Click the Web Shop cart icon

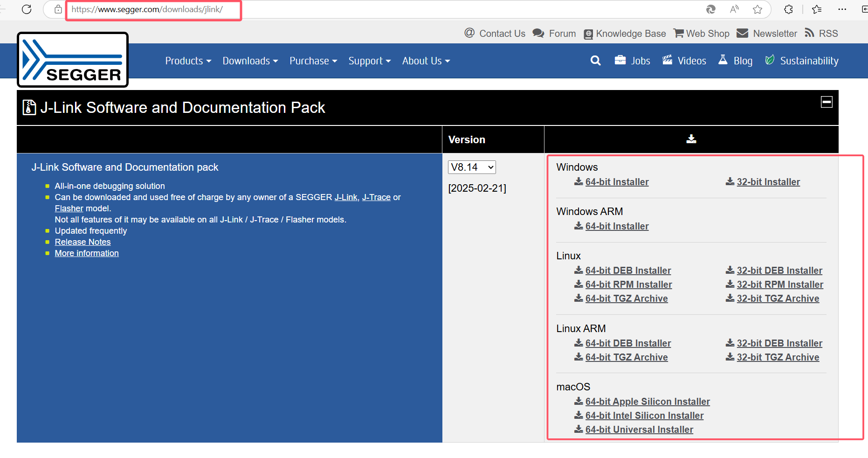679,34
